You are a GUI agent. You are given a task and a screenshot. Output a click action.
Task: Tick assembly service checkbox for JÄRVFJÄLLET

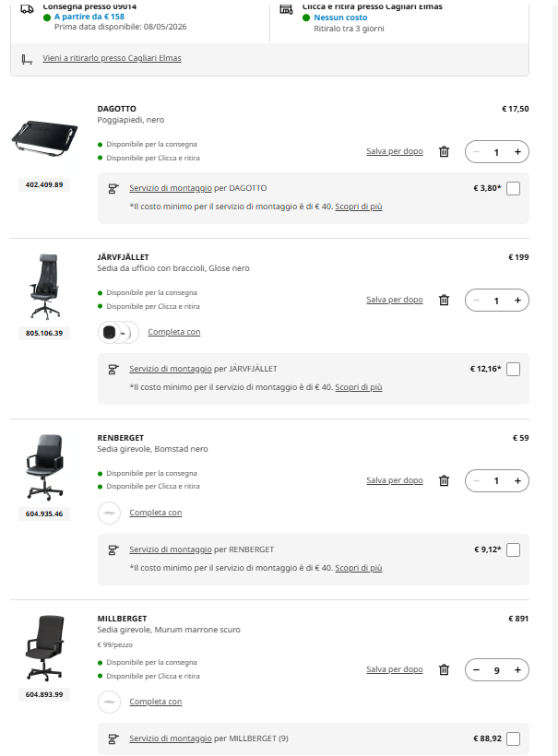(514, 370)
